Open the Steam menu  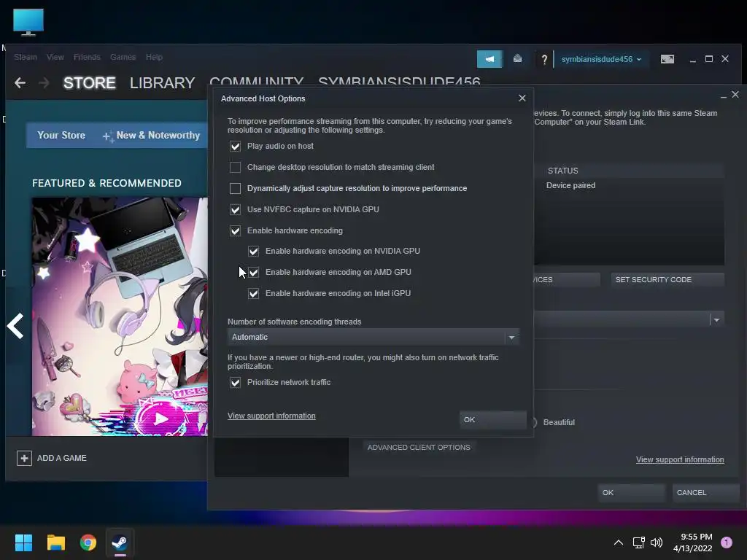click(26, 57)
